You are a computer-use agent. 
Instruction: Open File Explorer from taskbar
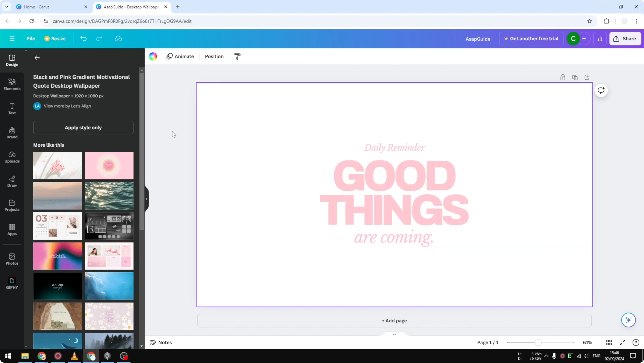point(25,356)
